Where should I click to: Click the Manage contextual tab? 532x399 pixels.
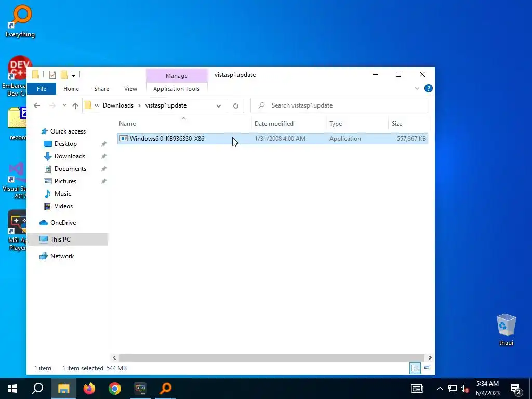tap(177, 76)
